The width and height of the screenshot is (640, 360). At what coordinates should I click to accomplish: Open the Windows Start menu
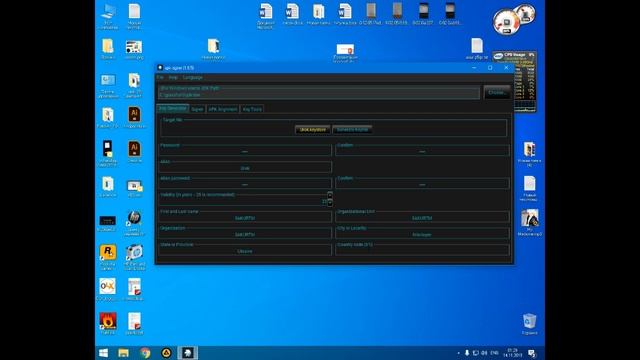(x=104, y=353)
